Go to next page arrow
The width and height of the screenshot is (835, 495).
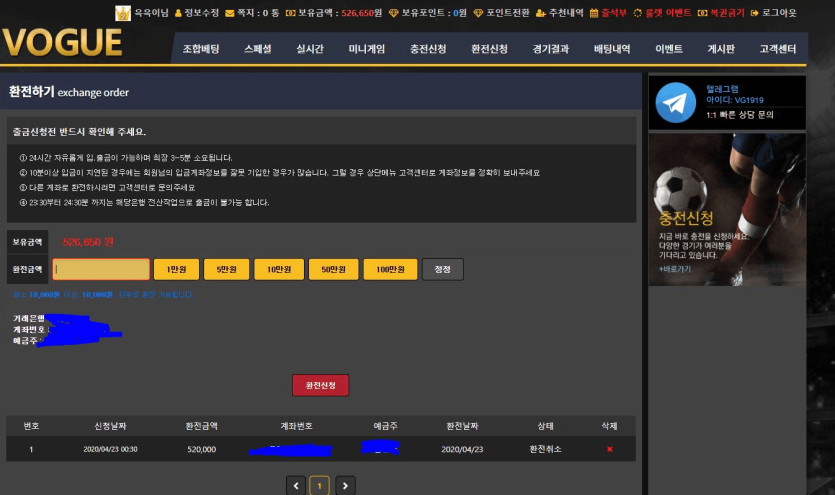pos(345,485)
